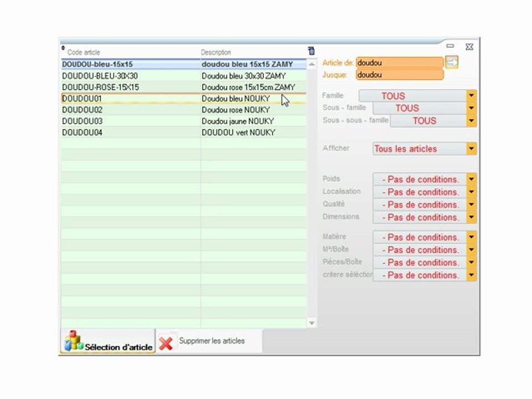
Task: Click description Doudou rose NOUKY
Action: 236,110
